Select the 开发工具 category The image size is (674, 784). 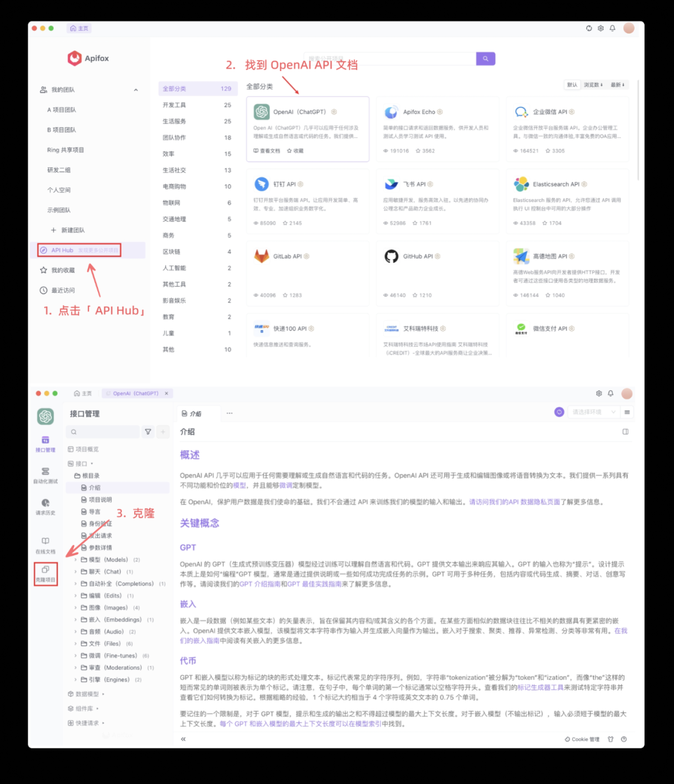point(197,105)
